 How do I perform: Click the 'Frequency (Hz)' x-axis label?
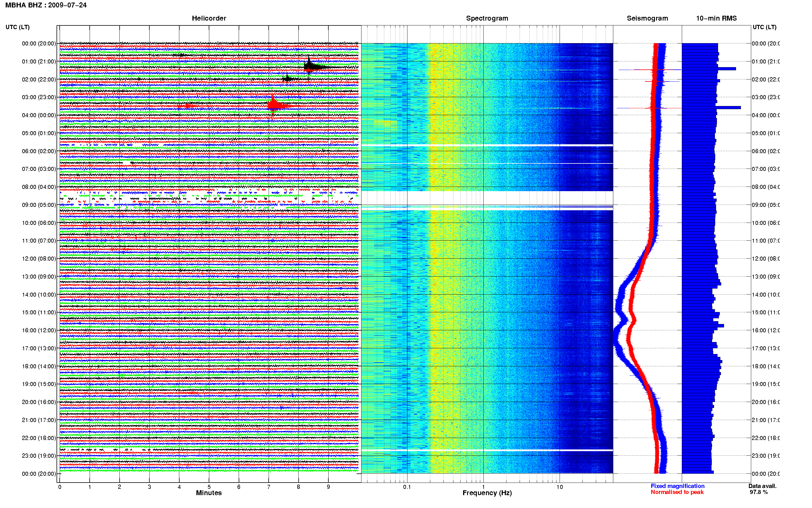487,493
